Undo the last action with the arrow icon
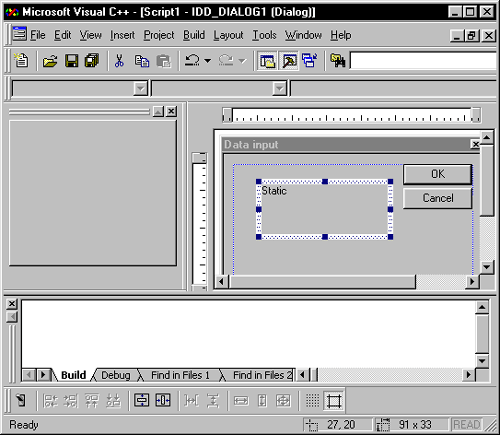 tap(192, 61)
